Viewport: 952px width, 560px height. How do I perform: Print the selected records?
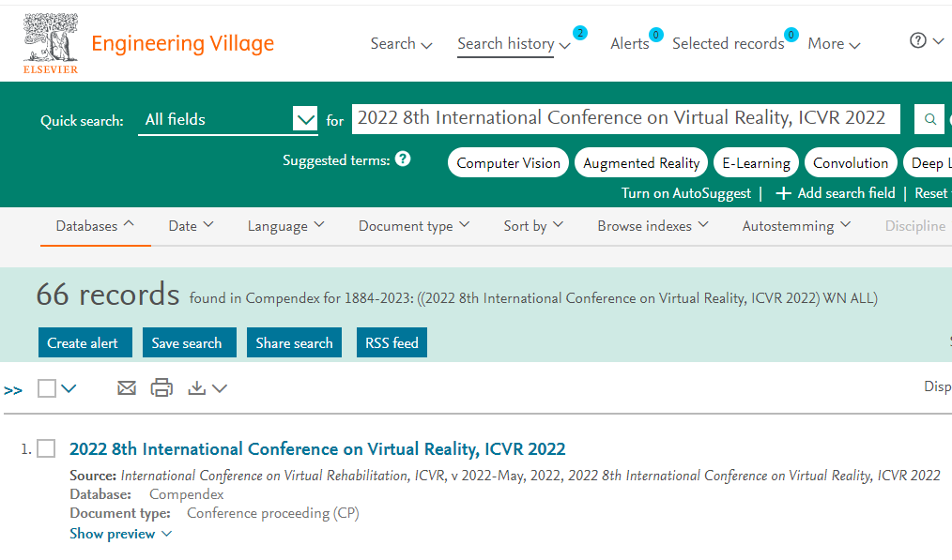coord(161,387)
